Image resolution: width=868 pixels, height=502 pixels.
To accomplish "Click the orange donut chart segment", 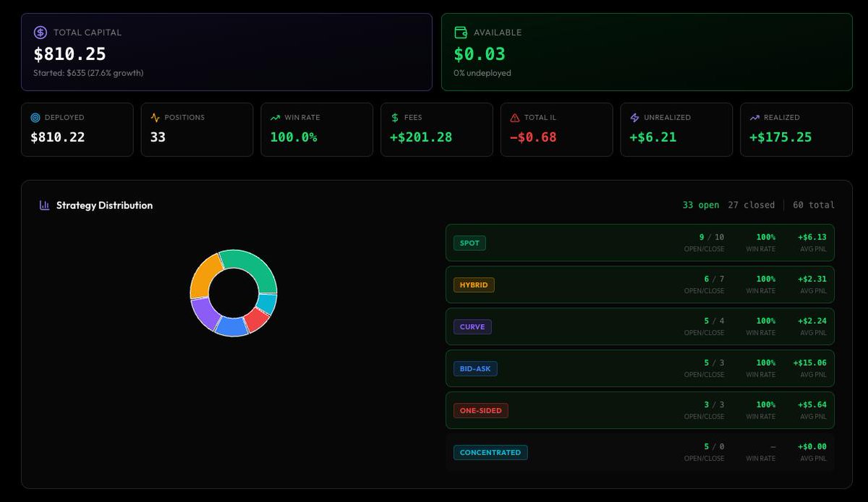I will [x=202, y=277].
